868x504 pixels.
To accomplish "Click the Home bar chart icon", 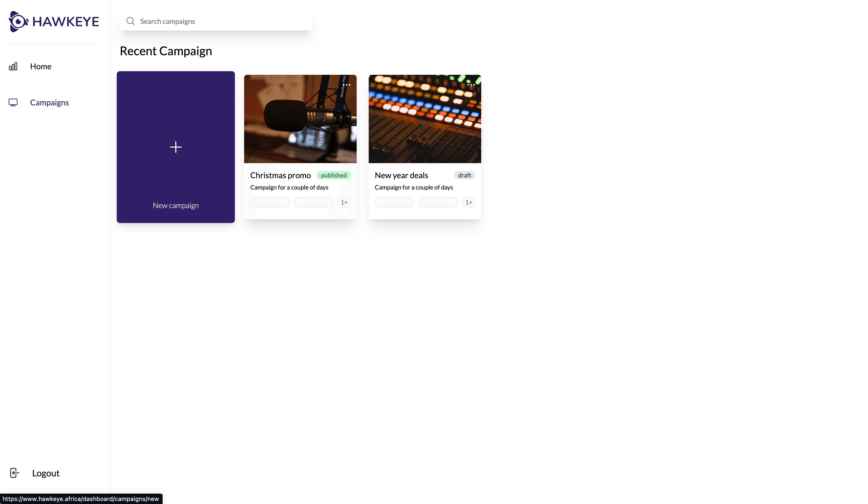I will click(13, 67).
